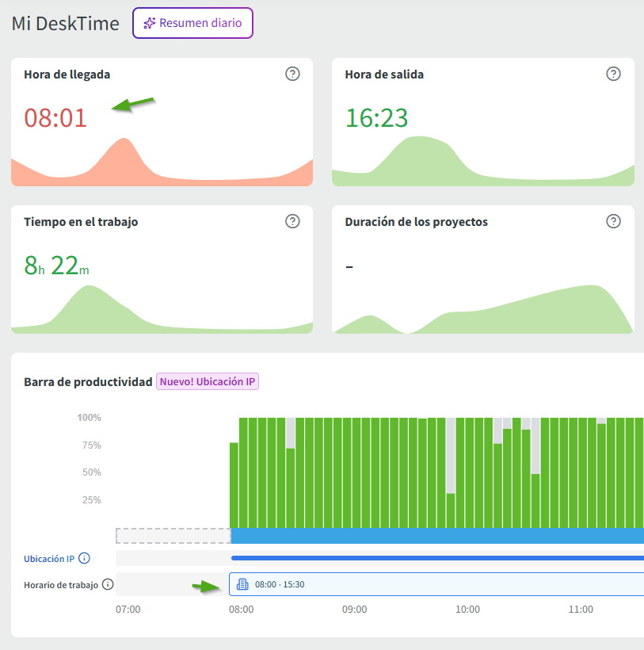Click the building icon in work schedule bar
644x650 pixels.
click(x=243, y=585)
